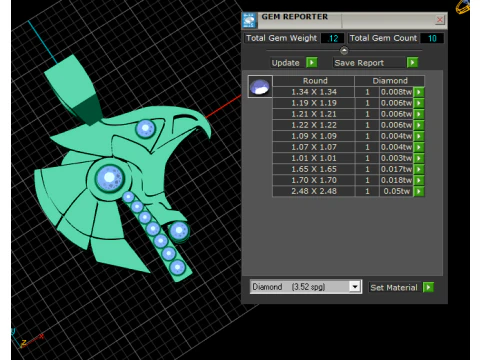Click the Total Gem Count label
The image size is (480, 360).
(x=383, y=38)
